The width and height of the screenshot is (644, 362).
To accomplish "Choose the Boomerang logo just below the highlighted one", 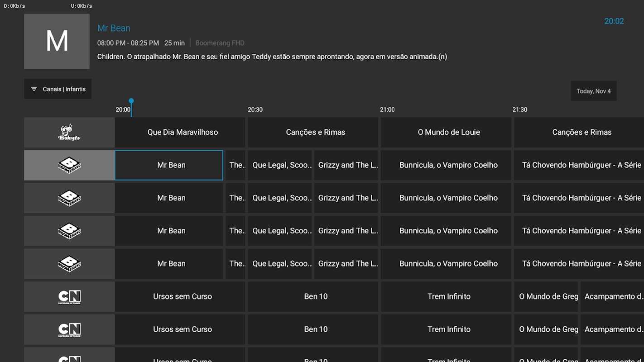I will 69,198.
